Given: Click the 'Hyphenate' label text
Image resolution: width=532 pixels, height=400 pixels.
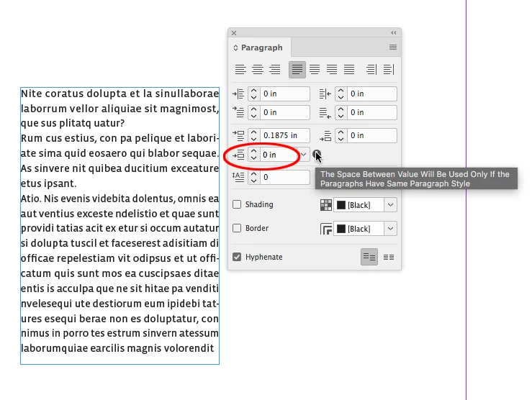Looking at the screenshot, I should [264, 257].
